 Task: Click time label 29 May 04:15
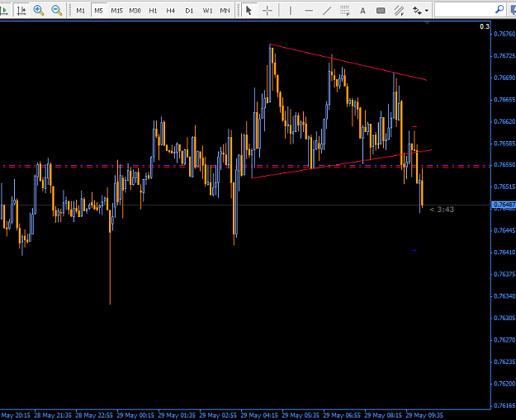[259, 415]
